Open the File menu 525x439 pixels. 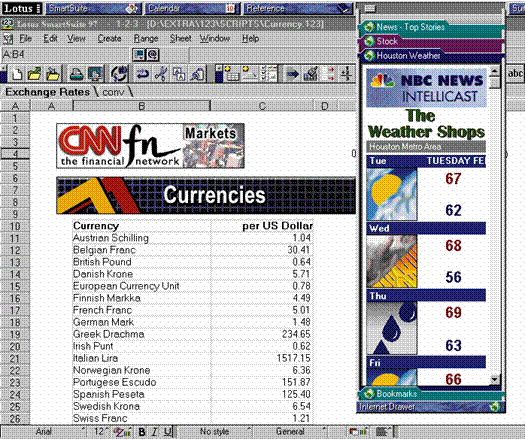(25, 39)
